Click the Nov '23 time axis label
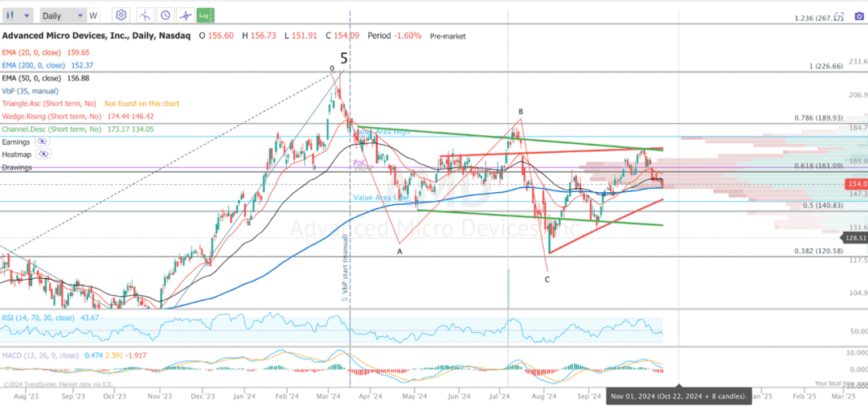Screen dimensions: 868x406 point(158,396)
